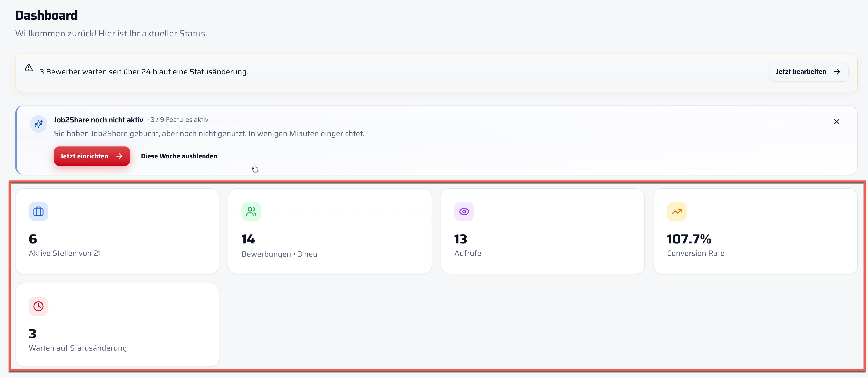Open the Warten auf Statusänderung card

point(117,325)
